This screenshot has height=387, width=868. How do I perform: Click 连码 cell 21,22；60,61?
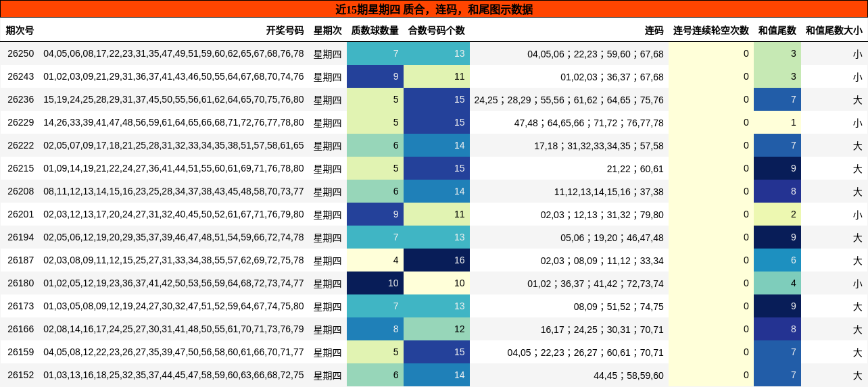click(x=635, y=168)
